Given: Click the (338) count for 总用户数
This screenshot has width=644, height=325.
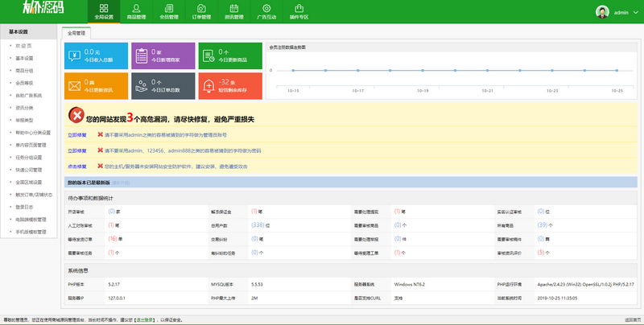Looking at the screenshot, I should click(258, 225).
